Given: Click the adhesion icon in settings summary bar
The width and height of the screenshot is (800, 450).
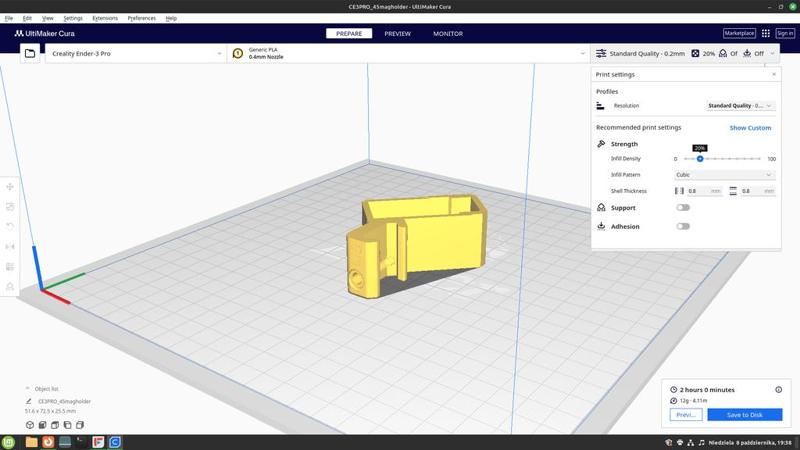Looking at the screenshot, I should coord(747,53).
